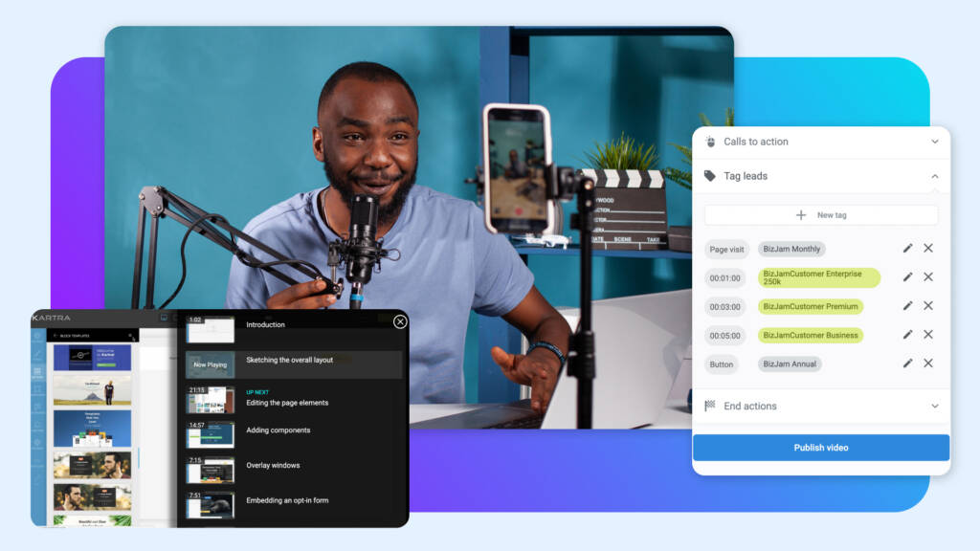Select the 00:01:00 time trigger
The image size is (980, 551).
[x=724, y=278]
